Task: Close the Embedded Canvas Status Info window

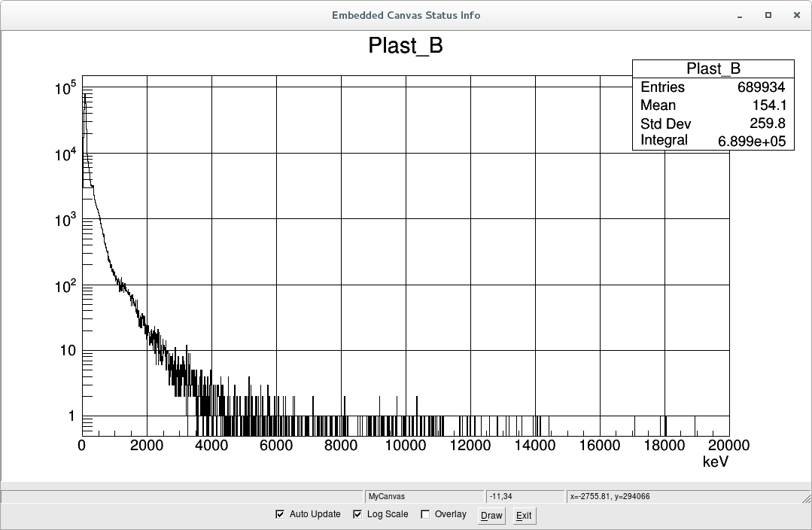Action: pyautogui.click(x=797, y=16)
